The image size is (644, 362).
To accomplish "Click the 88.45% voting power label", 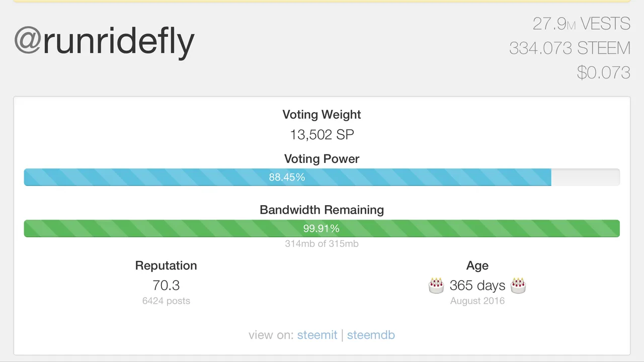I will click(287, 177).
